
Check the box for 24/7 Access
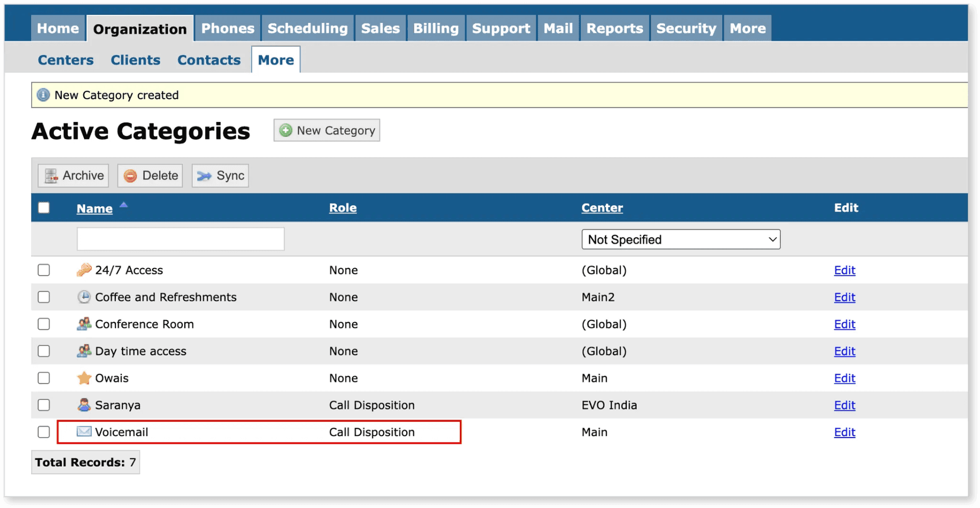[44, 270]
